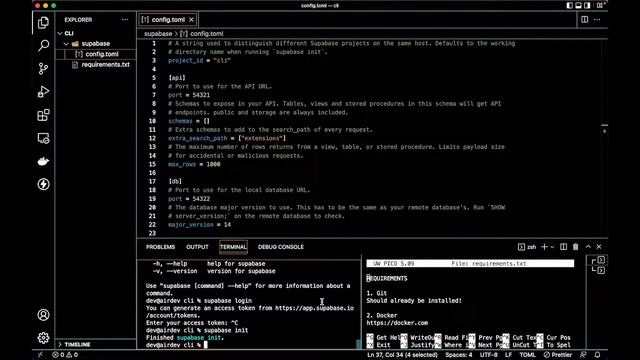Go to line via Ln 37, Col 34
Viewport: 640px width, 360px height.
[402, 355]
